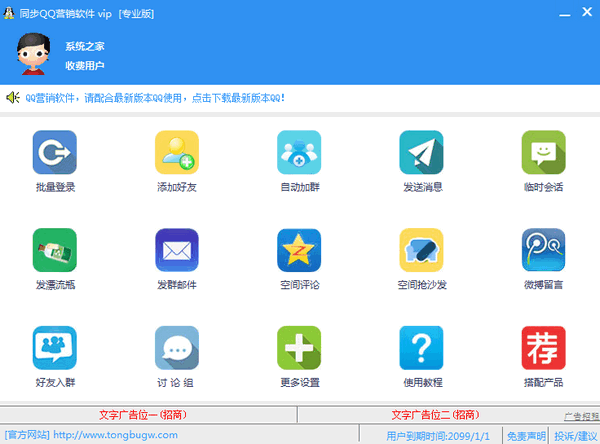600x444 pixels.
Task: Open the 使用教程 question mark icon
Action: coord(421,348)
